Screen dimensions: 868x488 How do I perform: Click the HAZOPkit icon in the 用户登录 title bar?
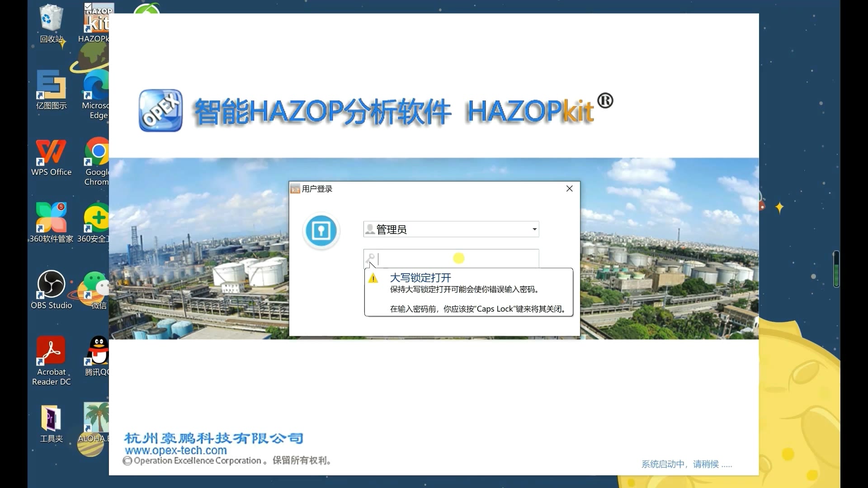(295, 189)
